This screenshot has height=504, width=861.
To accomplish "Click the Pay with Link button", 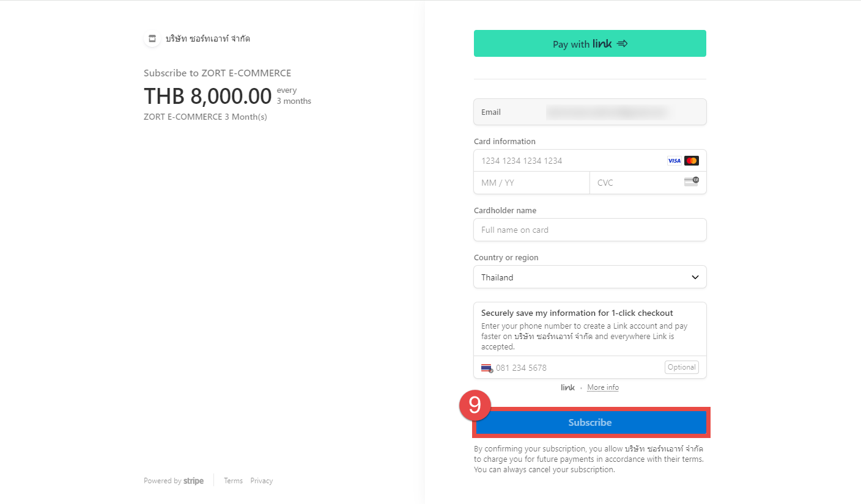I will click(x=590, y=43).
